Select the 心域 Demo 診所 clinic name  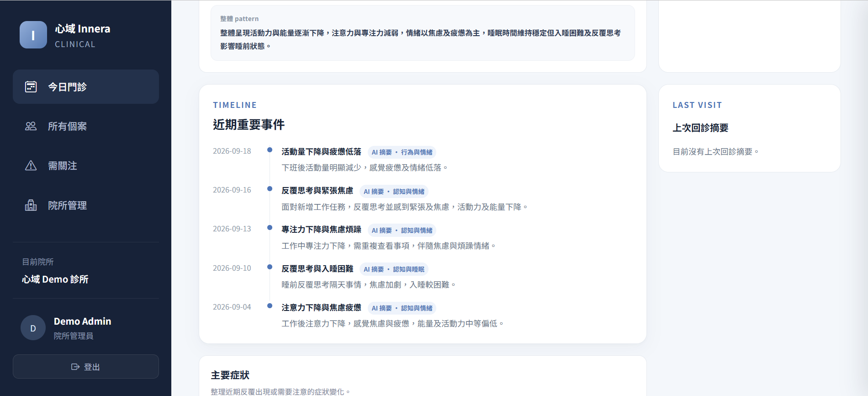coord(55,279)
